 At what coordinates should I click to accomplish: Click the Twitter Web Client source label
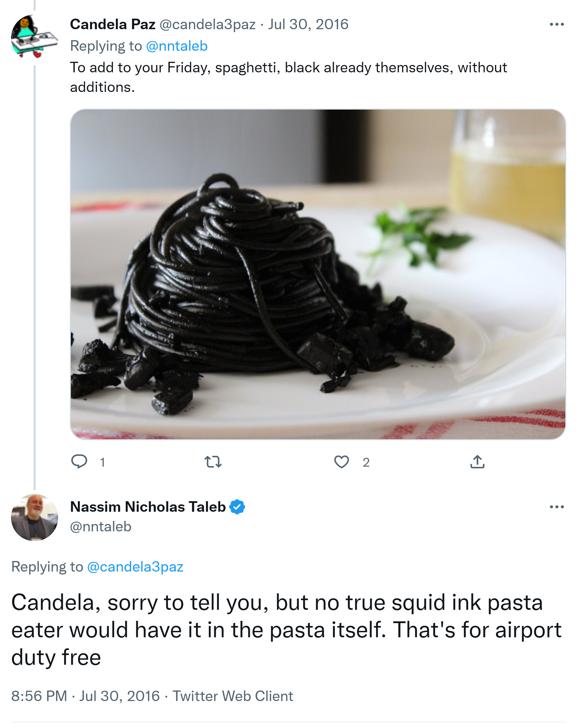[233, 696]
